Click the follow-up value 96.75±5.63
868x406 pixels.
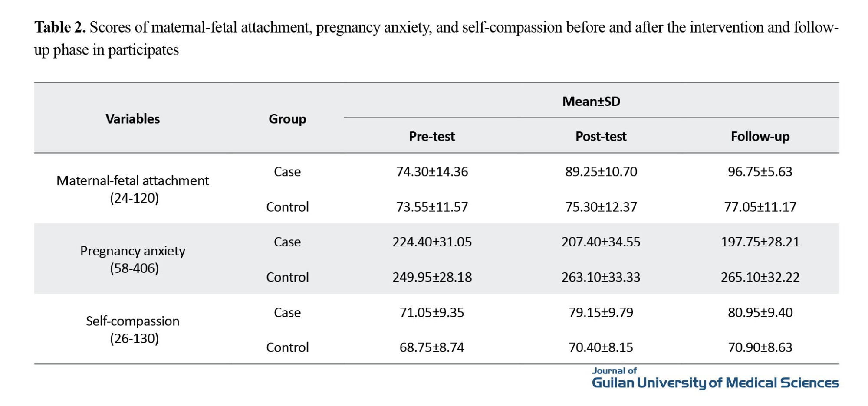point(760,172)
